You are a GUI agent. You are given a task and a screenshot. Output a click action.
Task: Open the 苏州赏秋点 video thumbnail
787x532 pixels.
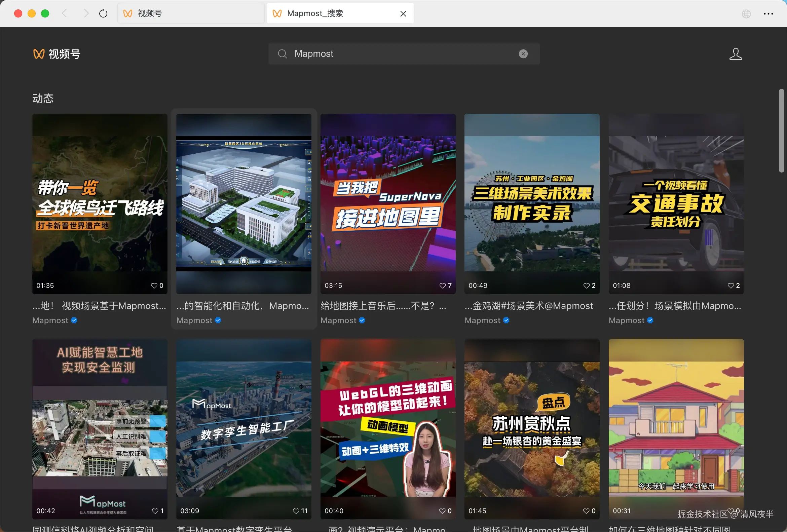(532, 429)
